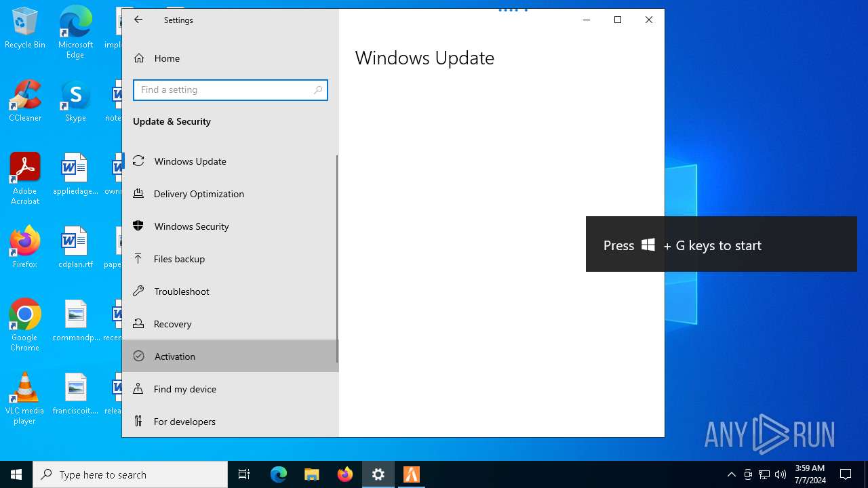The height and width of the screenshot is (488, 868).
Task: Launch Edge from the taskbar
Action: (x=279, y=474)
